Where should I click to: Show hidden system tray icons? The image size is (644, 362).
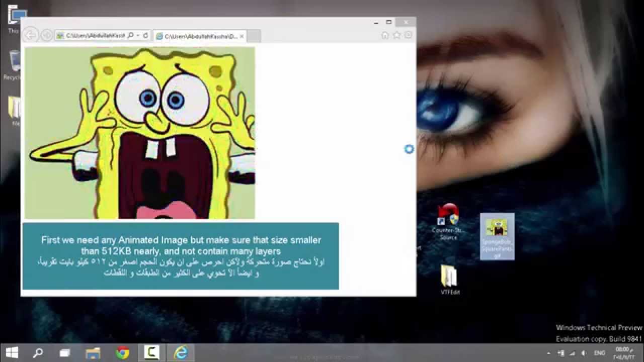coord(549,353)
